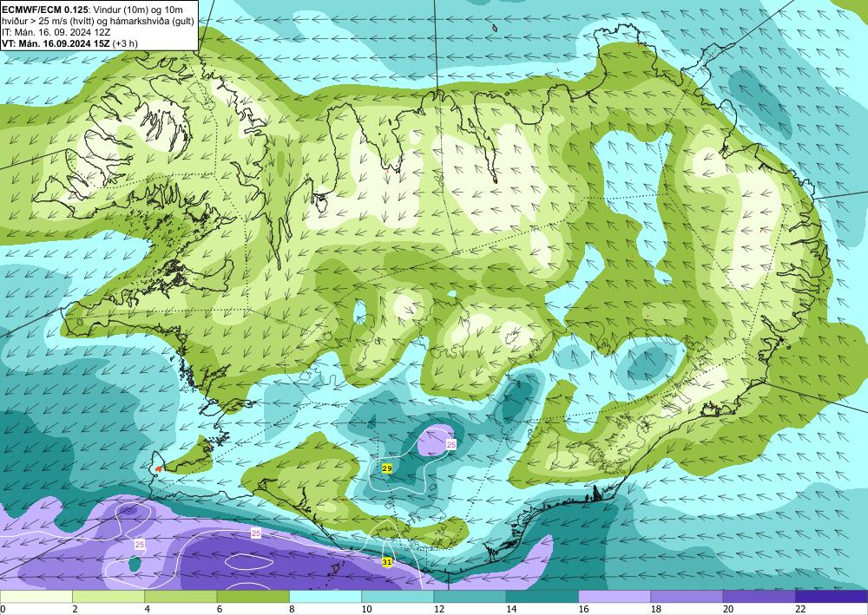This screenshot has height=615, width=868.
Task: Click the "IT: Mán. 16. 09. 2024 12Z" line
Action: pos(56,32)
